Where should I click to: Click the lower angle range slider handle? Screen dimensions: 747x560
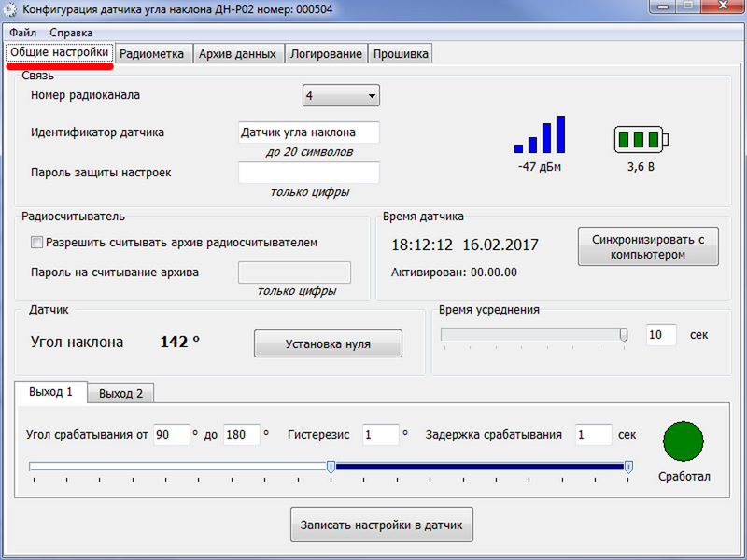pos(331,467)
